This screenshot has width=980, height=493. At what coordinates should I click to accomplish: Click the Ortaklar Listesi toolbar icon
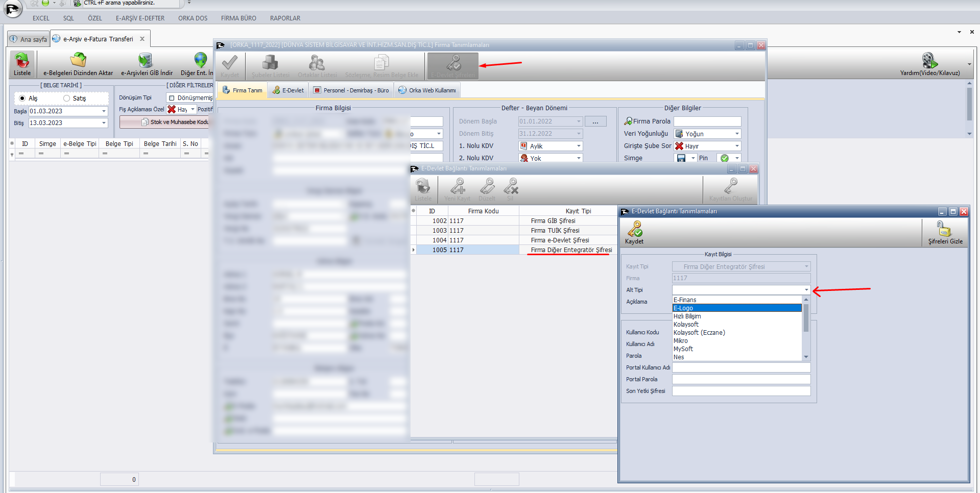(317, 63)
